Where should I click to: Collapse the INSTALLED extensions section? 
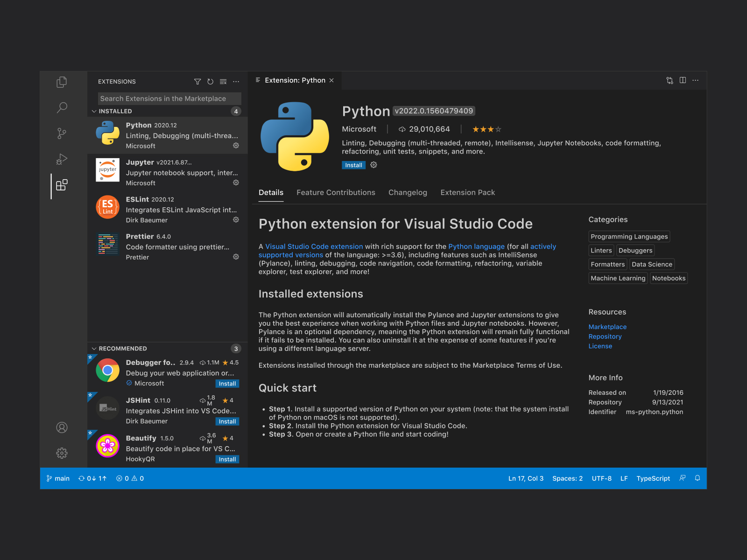(x=95, y=111)
